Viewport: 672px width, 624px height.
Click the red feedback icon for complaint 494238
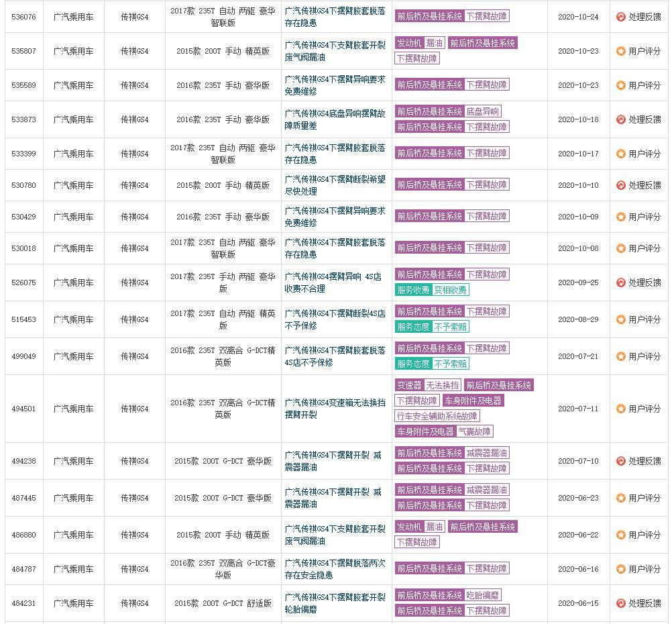(x=620, y=461)
